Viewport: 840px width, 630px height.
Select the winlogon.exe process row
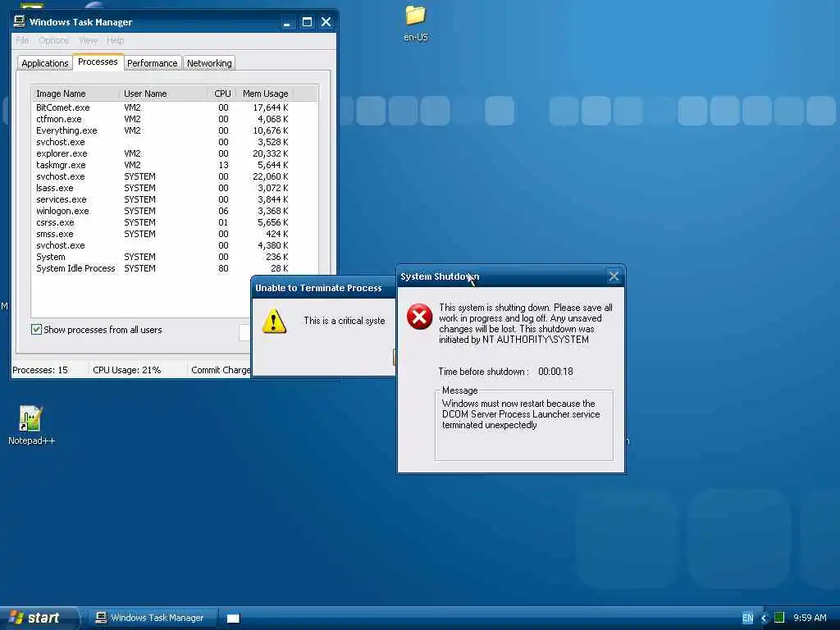point(162,211)
